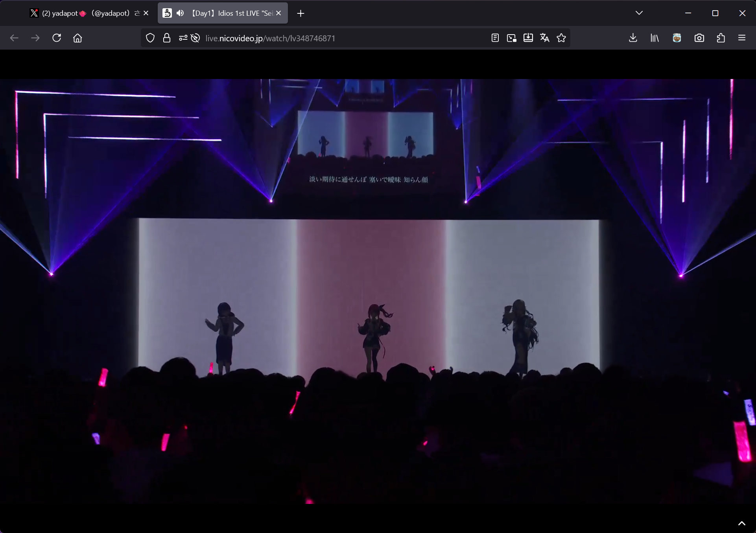The height and width of the screenshot is (533, 756).
Task: Open the library sidebar icon
Action: coord(655,38)
